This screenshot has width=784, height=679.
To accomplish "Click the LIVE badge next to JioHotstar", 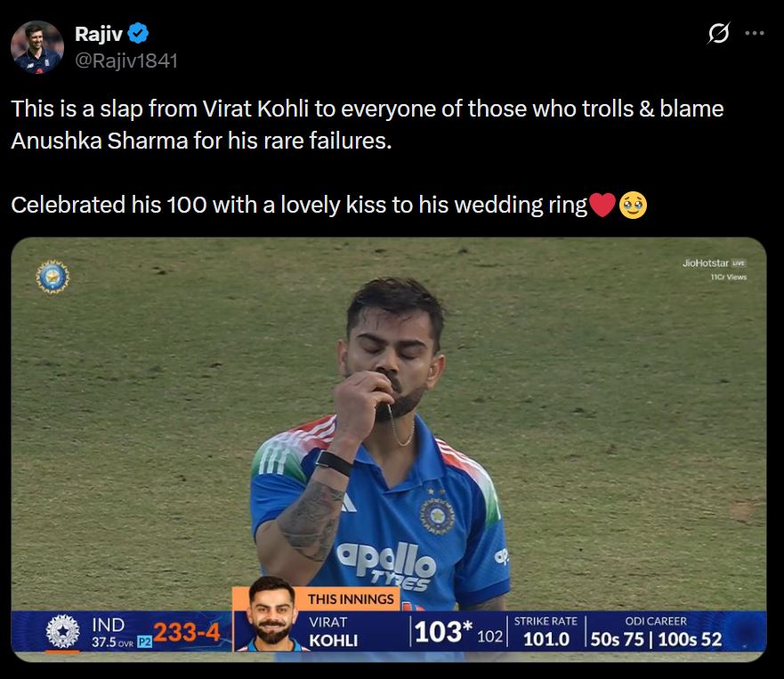I will pyautogui.click(x=738, y=263).
